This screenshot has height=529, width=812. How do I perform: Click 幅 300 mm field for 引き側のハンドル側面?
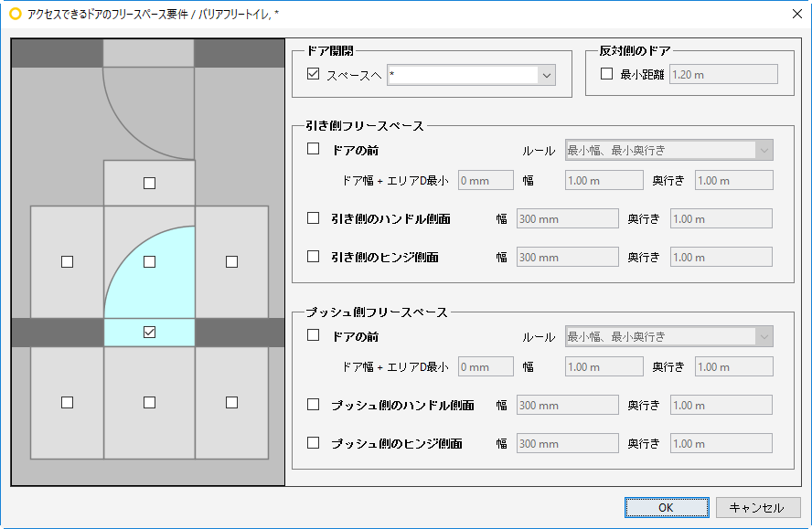pyautogui.click(x=567, y=219)
